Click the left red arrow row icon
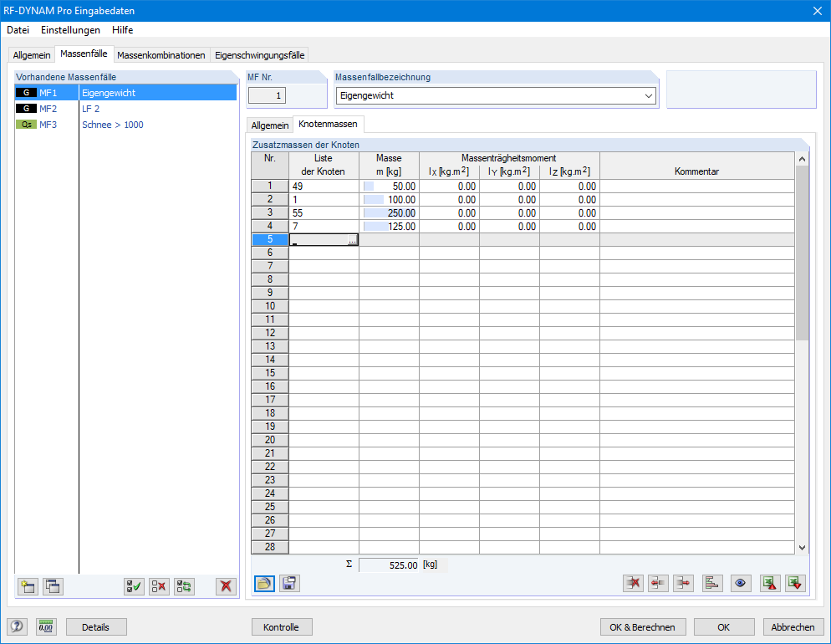 658,584
